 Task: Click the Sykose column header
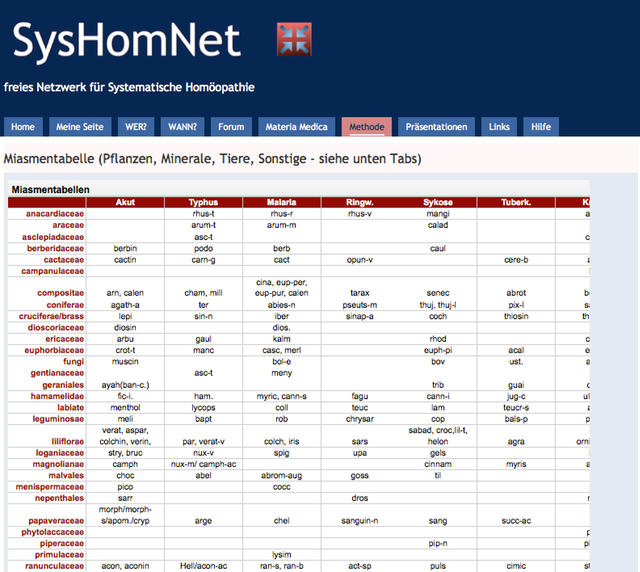(438, 202)
